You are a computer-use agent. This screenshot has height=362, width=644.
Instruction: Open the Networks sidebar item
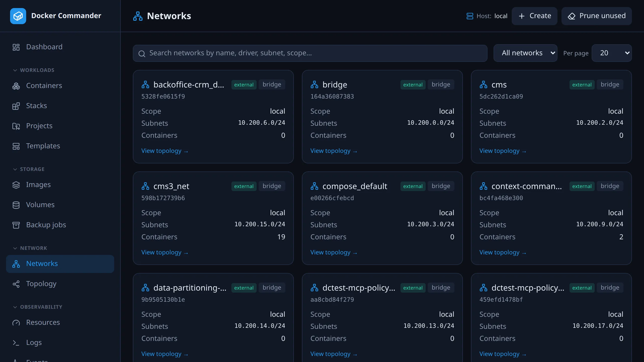point(60,264)
